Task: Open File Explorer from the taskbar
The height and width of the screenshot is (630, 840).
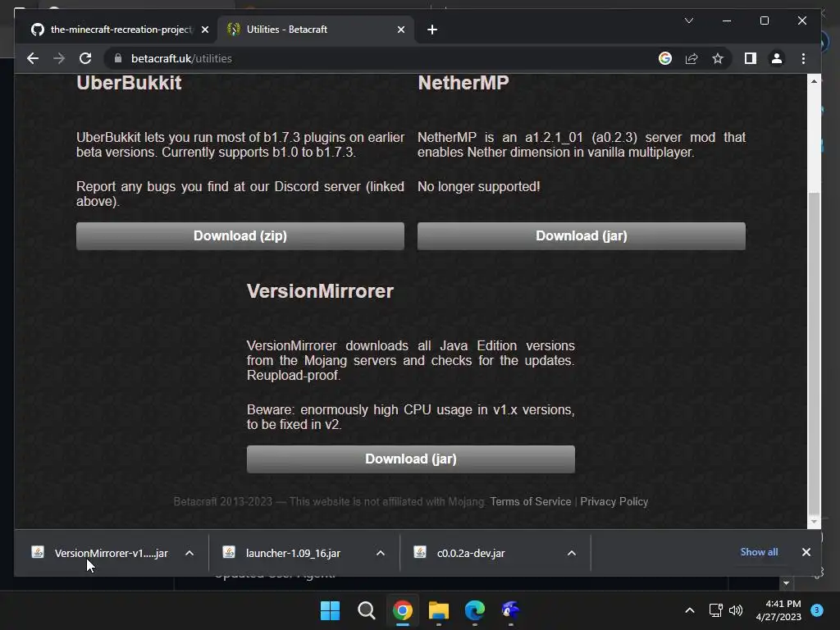Action: point(439,610)
